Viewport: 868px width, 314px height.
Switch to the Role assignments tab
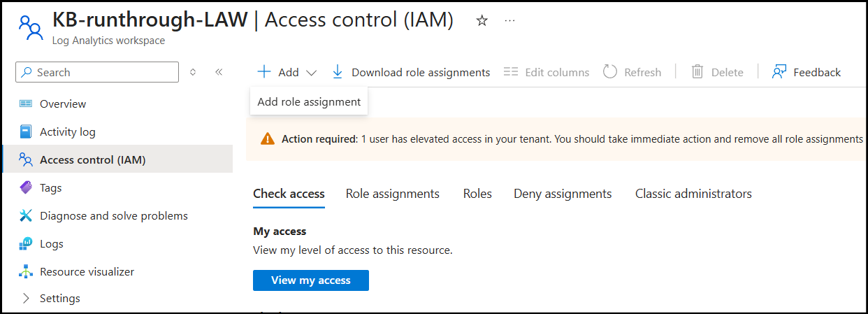392,194
